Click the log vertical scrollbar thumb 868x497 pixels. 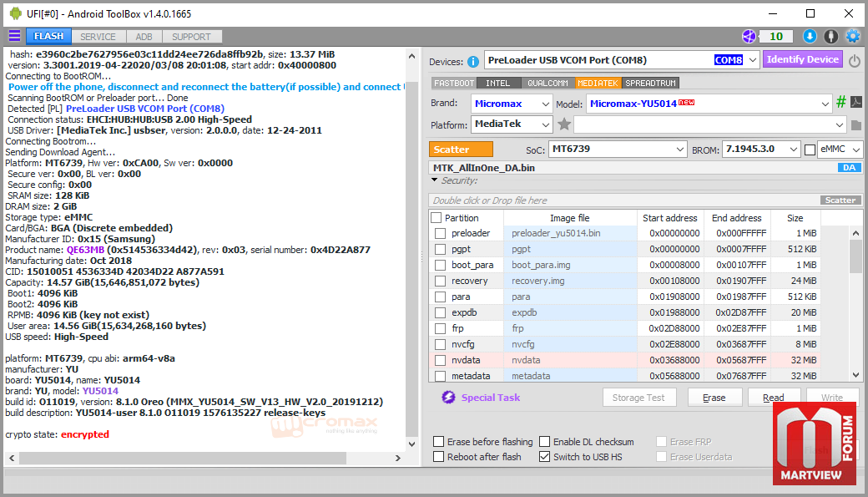coord(411,261)
